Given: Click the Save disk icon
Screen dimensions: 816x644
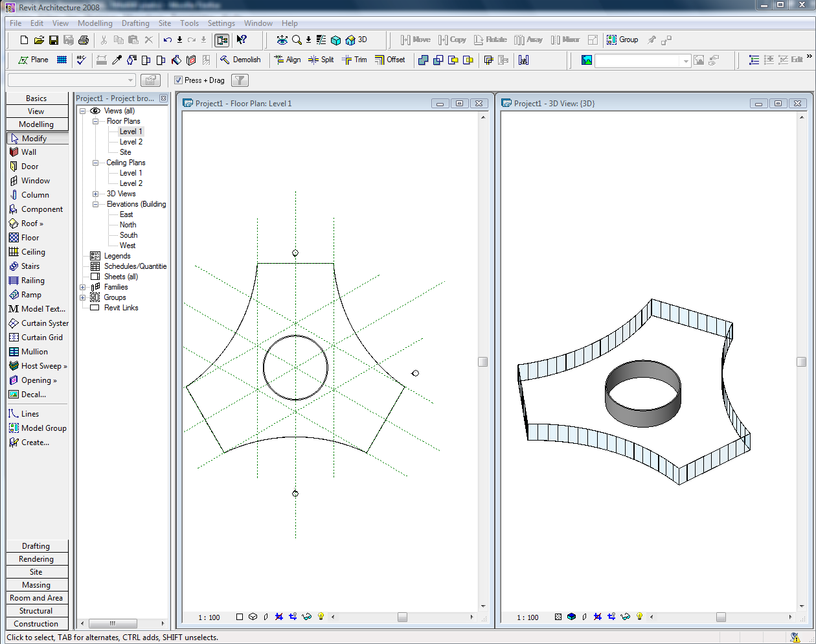Looking at the screenshot, I should click(x=54, y=40).
